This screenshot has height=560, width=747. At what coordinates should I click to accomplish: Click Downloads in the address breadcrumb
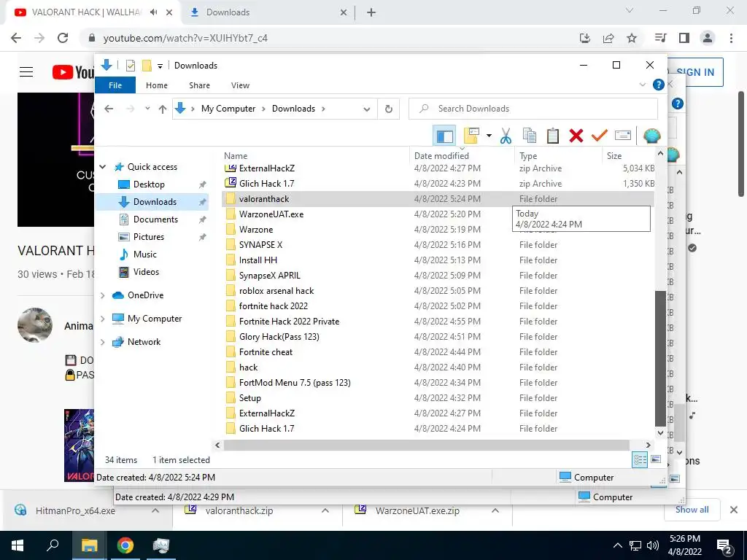coord(293,109)
